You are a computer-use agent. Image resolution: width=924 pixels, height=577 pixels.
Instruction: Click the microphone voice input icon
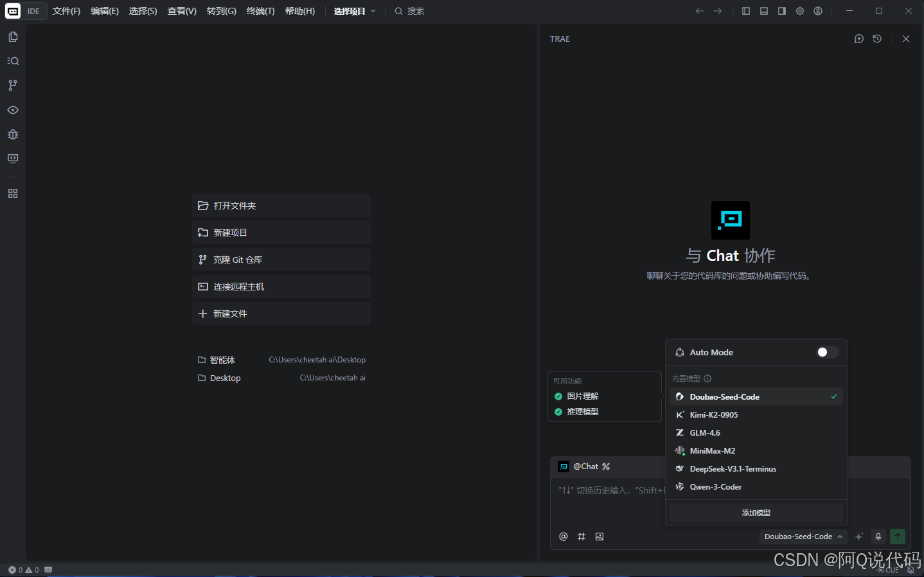878,537
